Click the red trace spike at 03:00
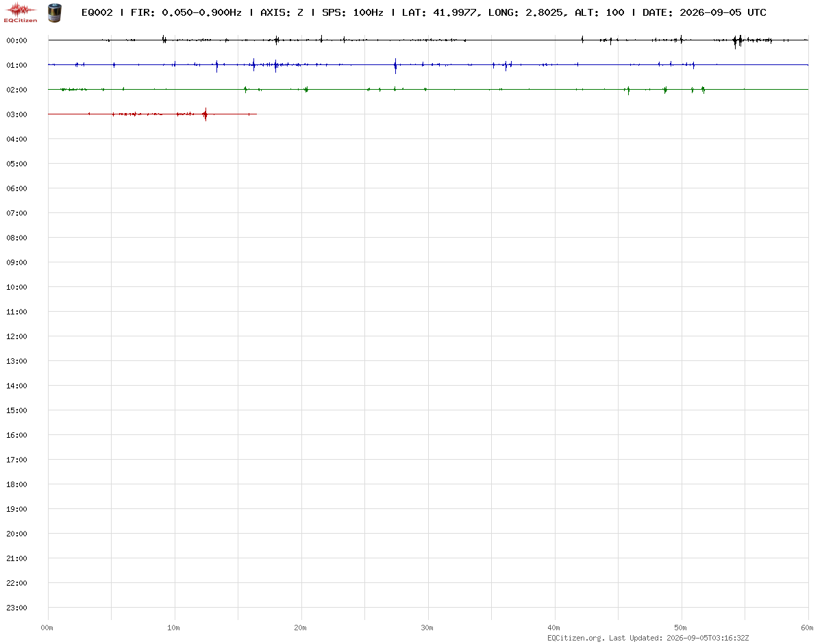Screen dimensions: 822x644 pos(206,114)
